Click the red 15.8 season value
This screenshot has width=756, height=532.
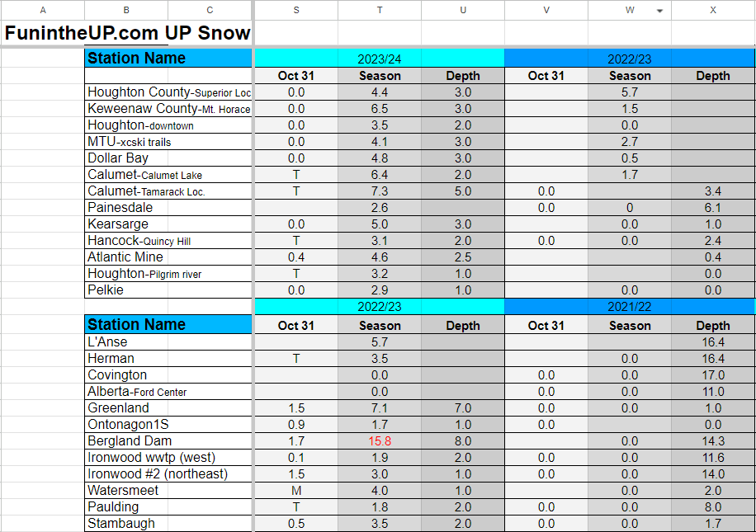[380, 441]
